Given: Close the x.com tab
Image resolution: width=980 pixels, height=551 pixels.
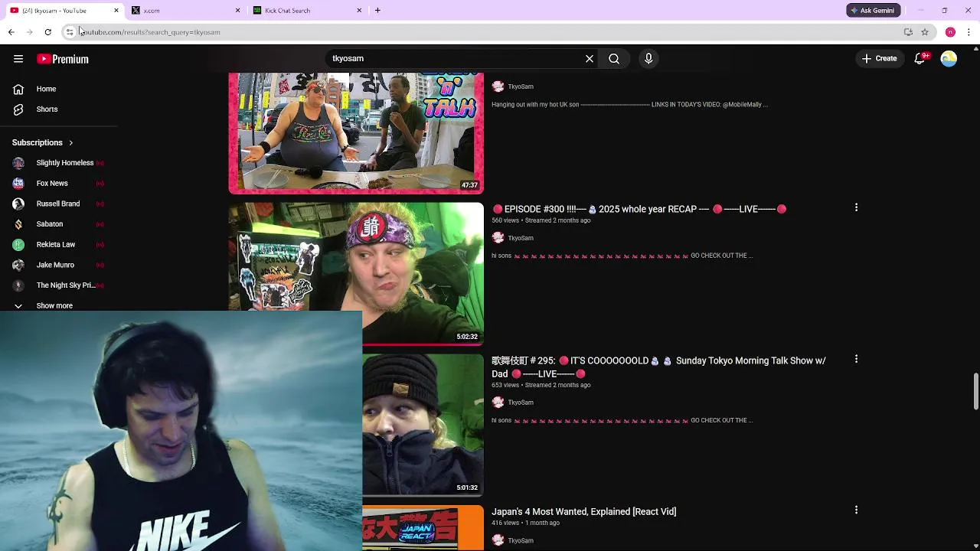Looking at the screenshot, I should coord(237,11).
